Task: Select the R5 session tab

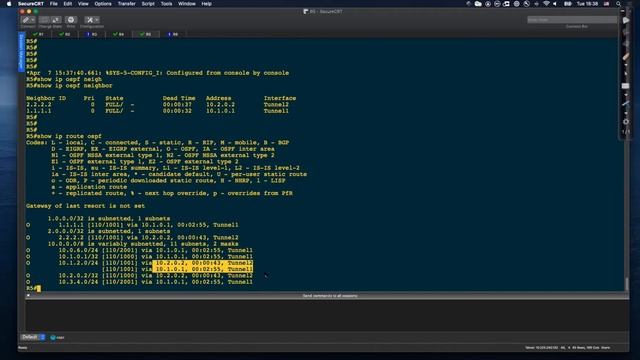Action: 145,34
